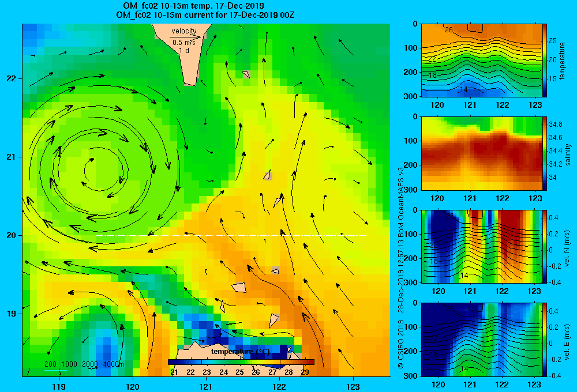Click the longitude 119 label under main map
The height and width of the screenshot is (392, 577).
pyautogui.click(x=59, y=386)
